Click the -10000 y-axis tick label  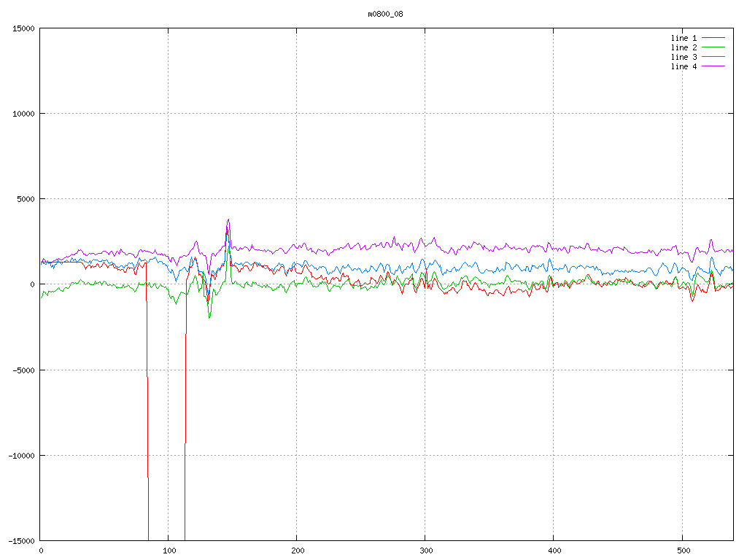click(x=21, y=455)
